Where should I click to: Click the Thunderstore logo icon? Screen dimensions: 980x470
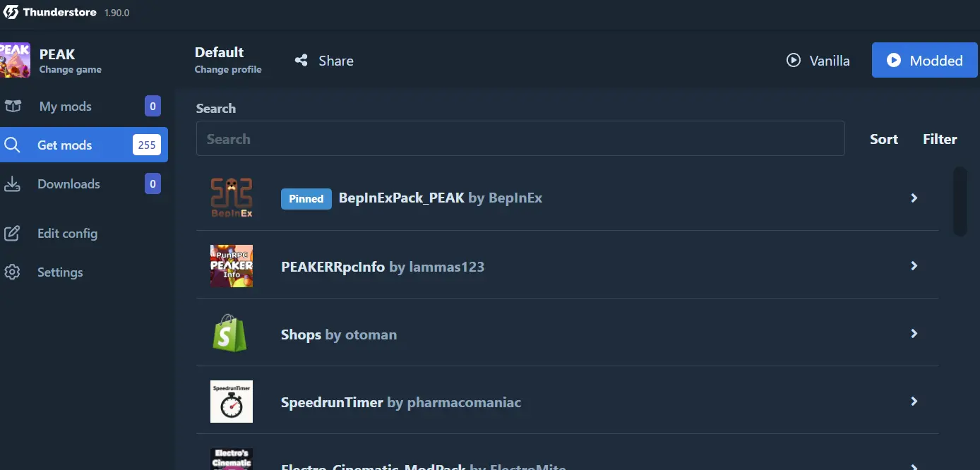11,12
